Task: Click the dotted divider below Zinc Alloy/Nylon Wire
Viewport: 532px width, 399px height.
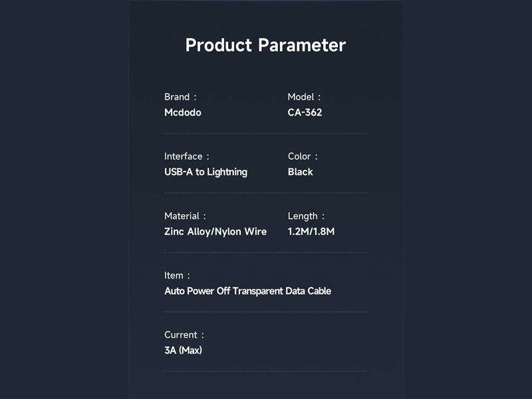Action: click(265, 253)
